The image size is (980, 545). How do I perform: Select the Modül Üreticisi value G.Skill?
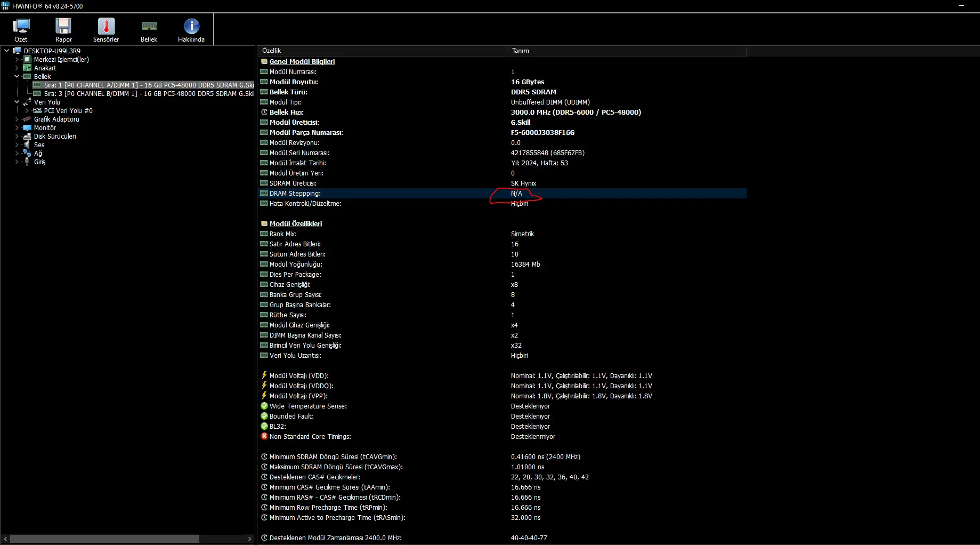click(x=521, y=122)
